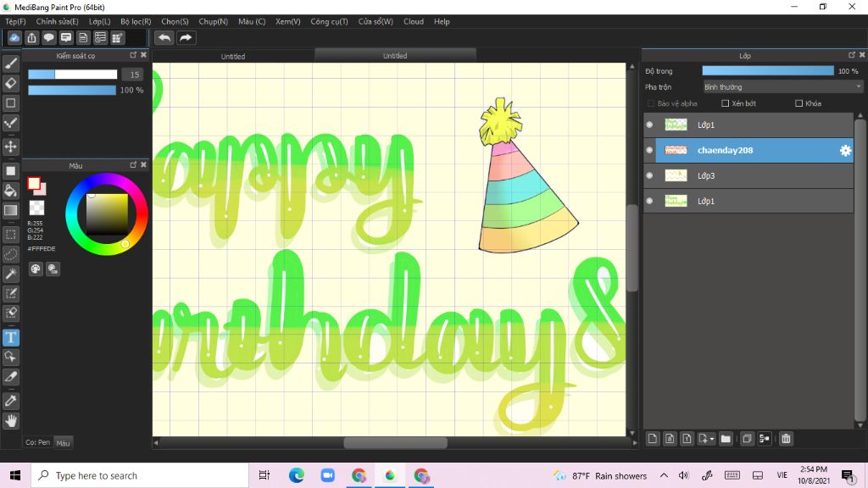Image resolution: width=868 pixels, height=488 pixels.
Task: Merge layer down icon
Action: tap(764, 439)
